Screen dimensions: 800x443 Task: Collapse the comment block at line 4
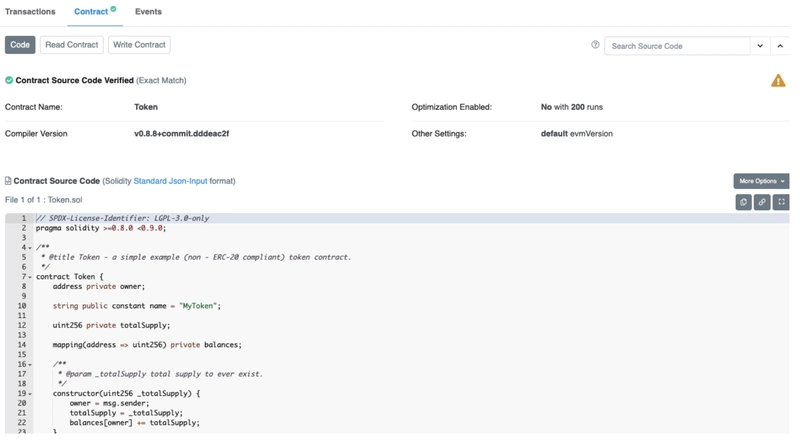click(30, 248)
